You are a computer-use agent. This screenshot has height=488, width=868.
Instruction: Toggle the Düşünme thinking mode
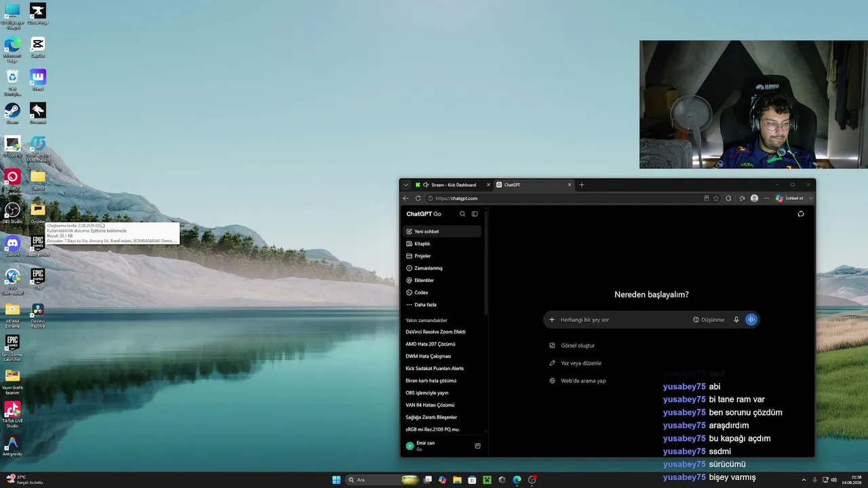tap(709, 320)
